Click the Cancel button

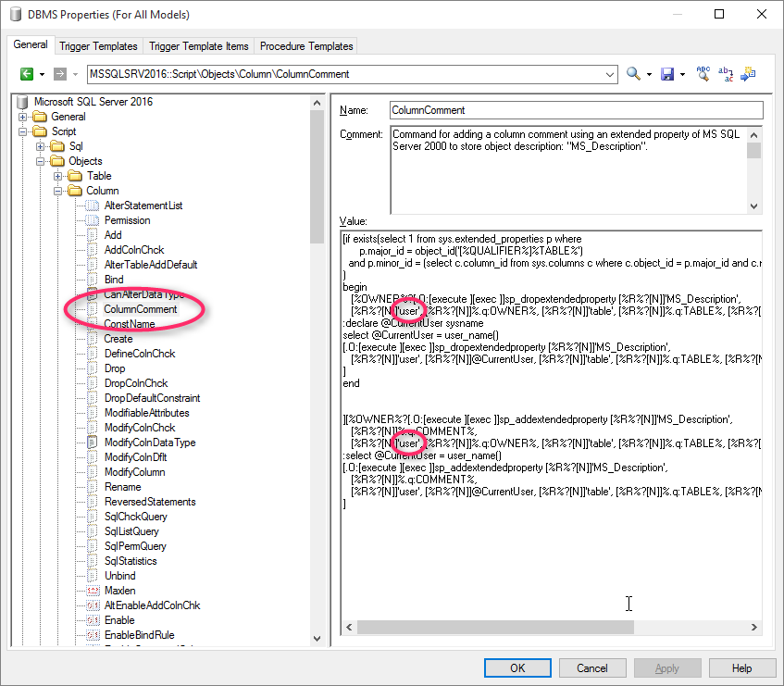pos(592,667)
